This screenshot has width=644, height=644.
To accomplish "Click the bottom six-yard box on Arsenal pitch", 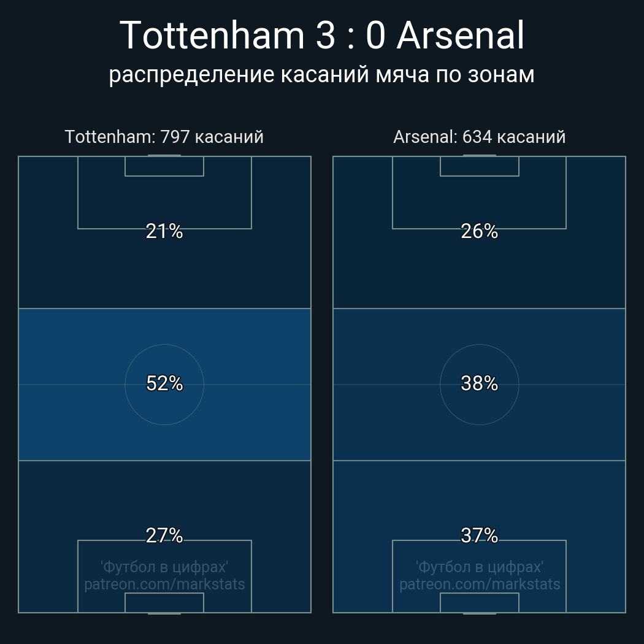I will point(480,603).
